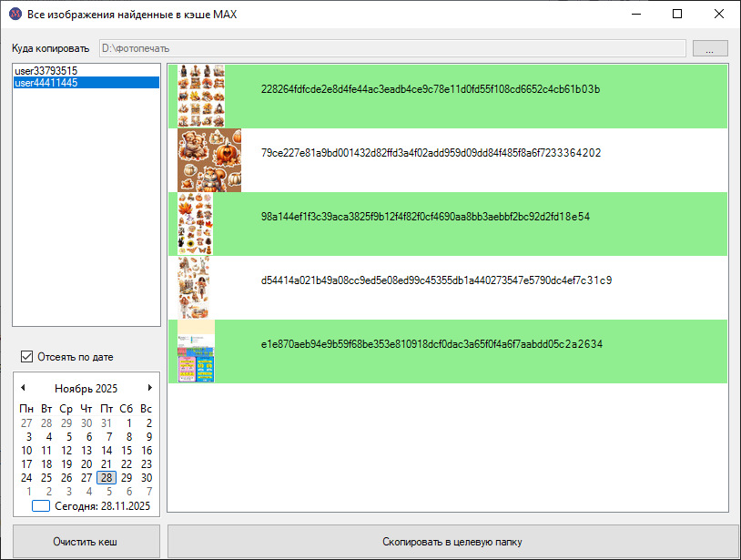Screen dimensions: 741x560
Task: Click 'Ноябрь 2025' calendar month header
Action: (x=86, y=389)
